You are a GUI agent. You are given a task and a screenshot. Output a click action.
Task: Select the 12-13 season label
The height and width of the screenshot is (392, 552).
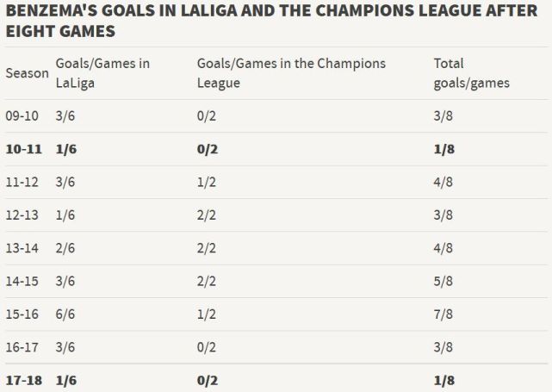pyautogui.click(x=22, y=215)
